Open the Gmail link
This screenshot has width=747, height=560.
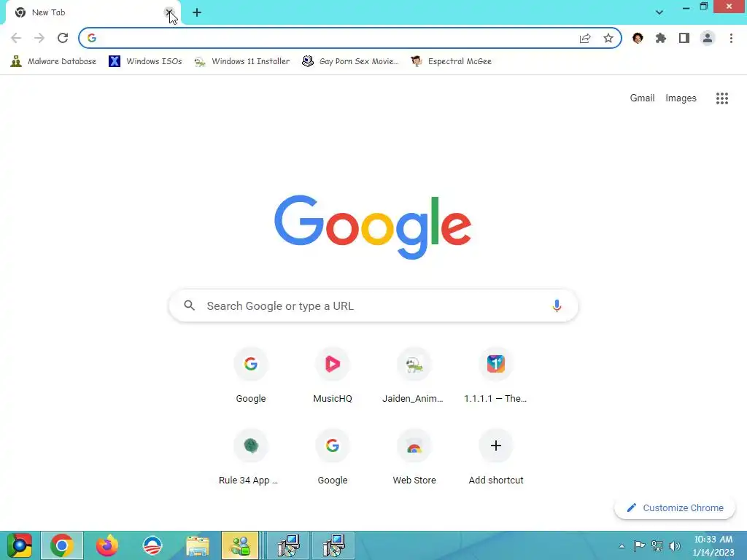(642, 98)
